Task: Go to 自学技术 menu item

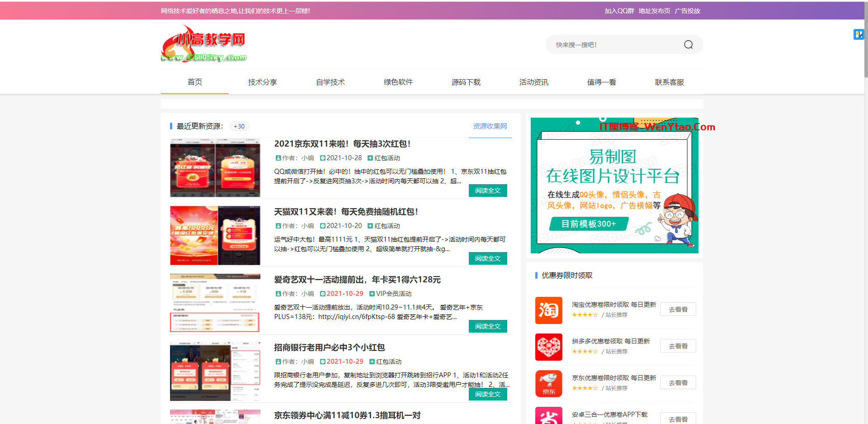Action: pyautogui.click(x=330, y=82)
